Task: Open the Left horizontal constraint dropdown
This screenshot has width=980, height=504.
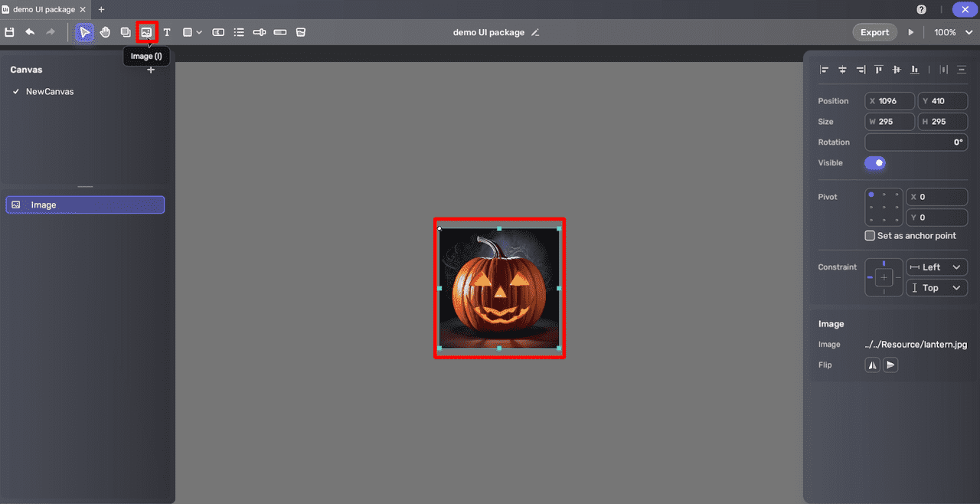Action: 936,267
